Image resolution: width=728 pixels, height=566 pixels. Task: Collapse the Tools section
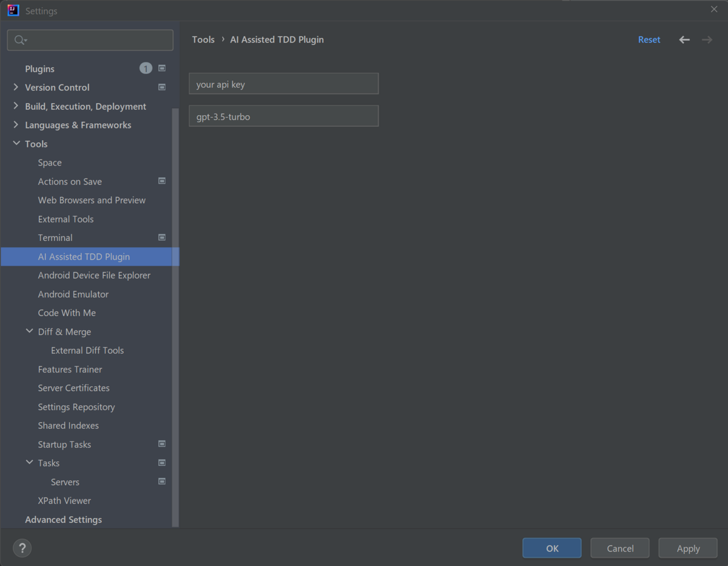[16, 144]
